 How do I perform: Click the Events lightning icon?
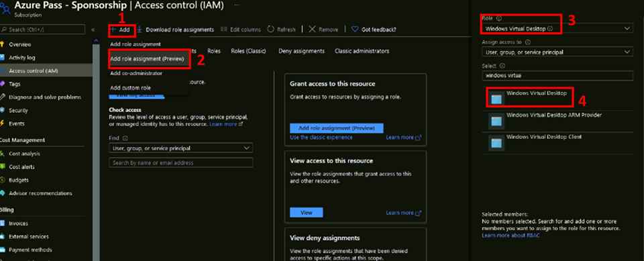click(x=2, y=123)
